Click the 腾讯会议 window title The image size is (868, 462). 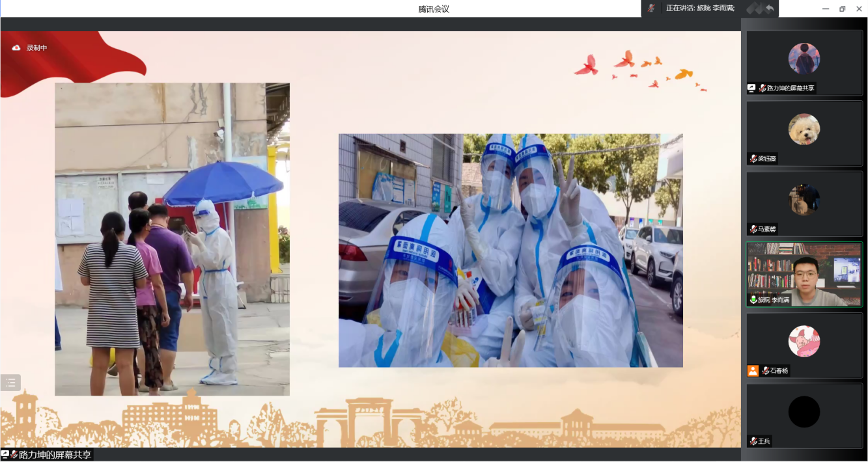434,8
